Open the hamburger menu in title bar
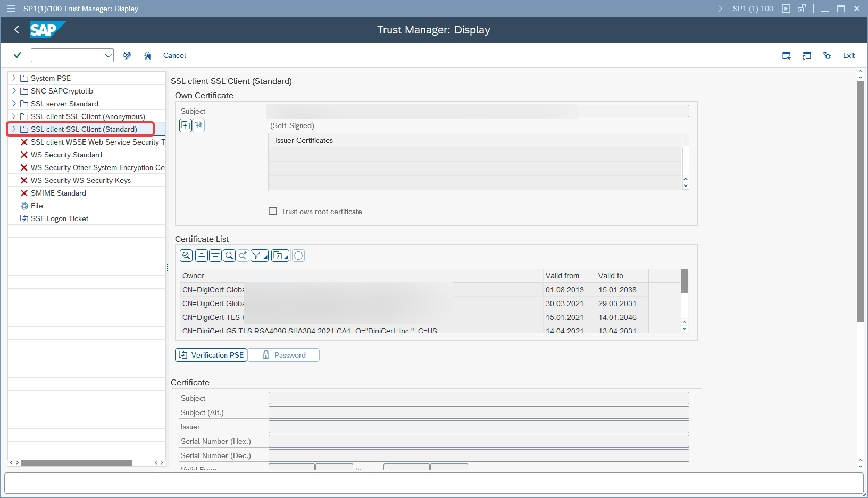868x498 pixels. click(x=11, y=9)
